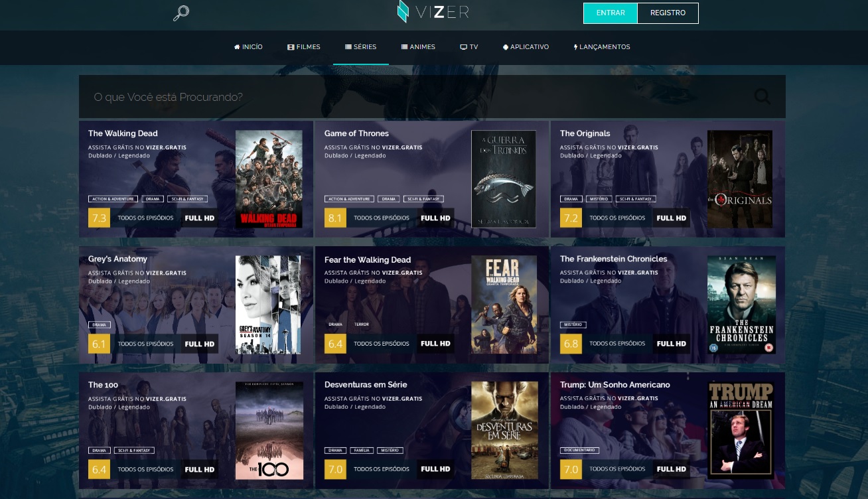Click the APLICATIVO app icon
The width and height of the screenshot is (868, 499).
coord(505,46)
